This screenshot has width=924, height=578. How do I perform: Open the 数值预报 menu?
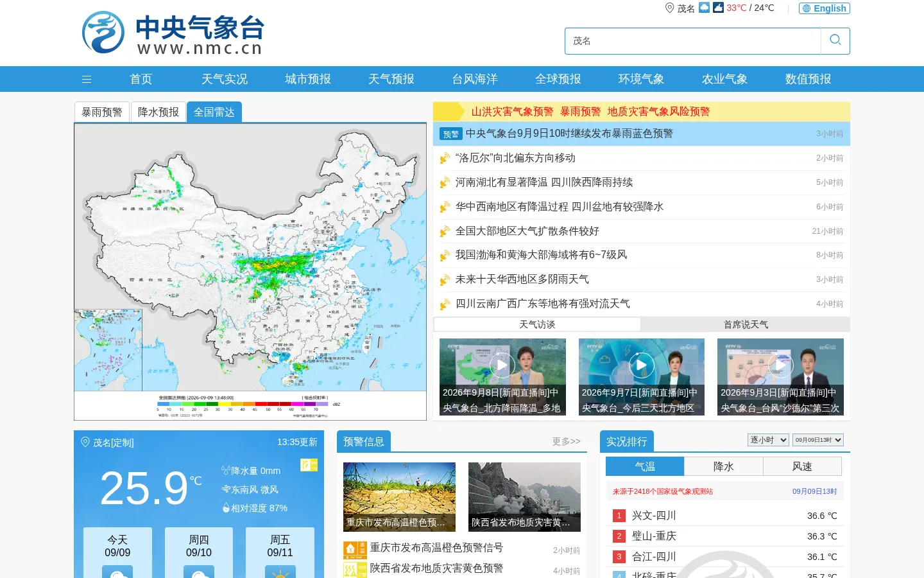click(x=809, y=79)
